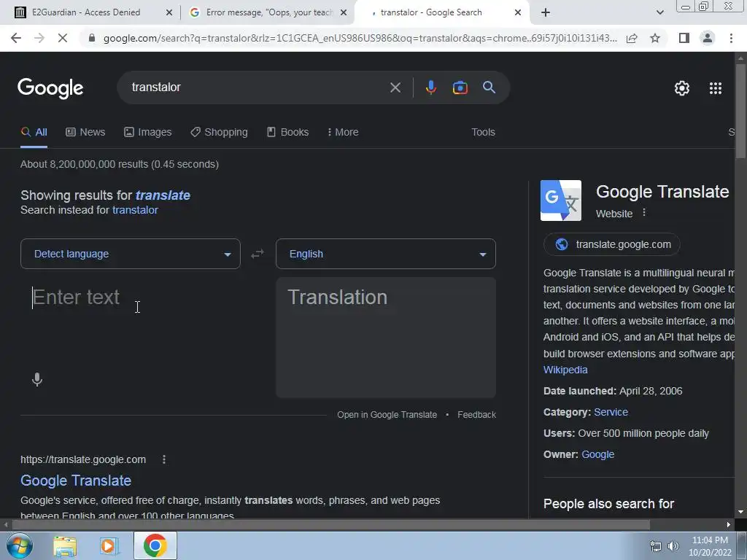Switch to E2Guardian - Access Denied tab
Viewport: 747px width, 560px height.
(x=86, y=12)
